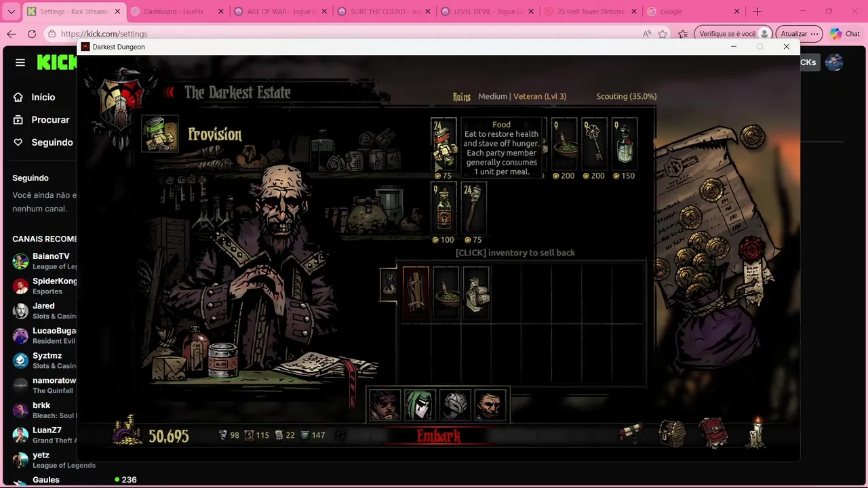
Task: Open the red journal book icon
Action: [x=713, y=433]
